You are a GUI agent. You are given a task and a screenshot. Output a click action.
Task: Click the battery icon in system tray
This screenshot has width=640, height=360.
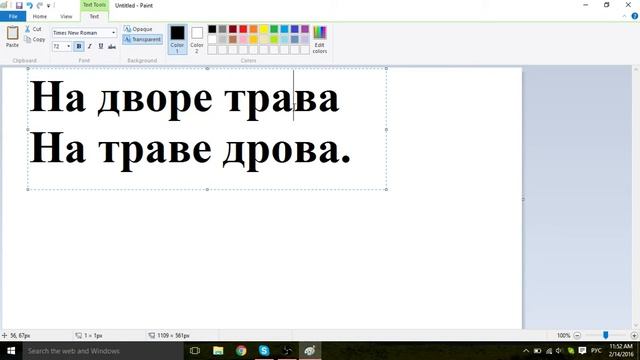point(538,351)
